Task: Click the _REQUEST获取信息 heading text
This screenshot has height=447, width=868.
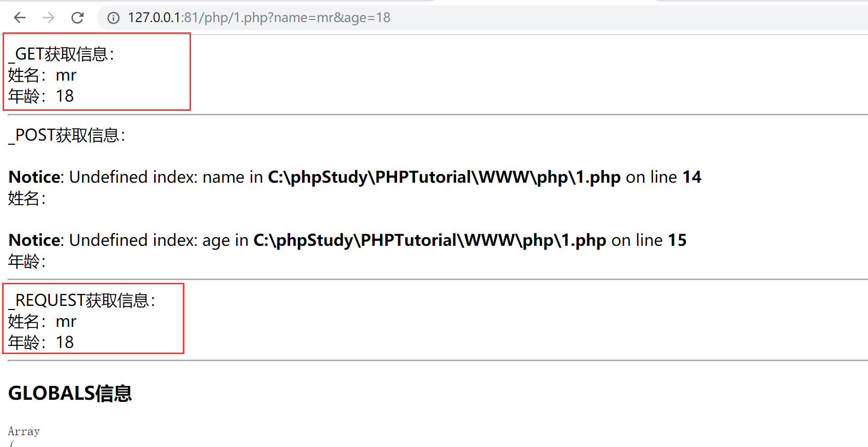Action: tap(82, 300)
